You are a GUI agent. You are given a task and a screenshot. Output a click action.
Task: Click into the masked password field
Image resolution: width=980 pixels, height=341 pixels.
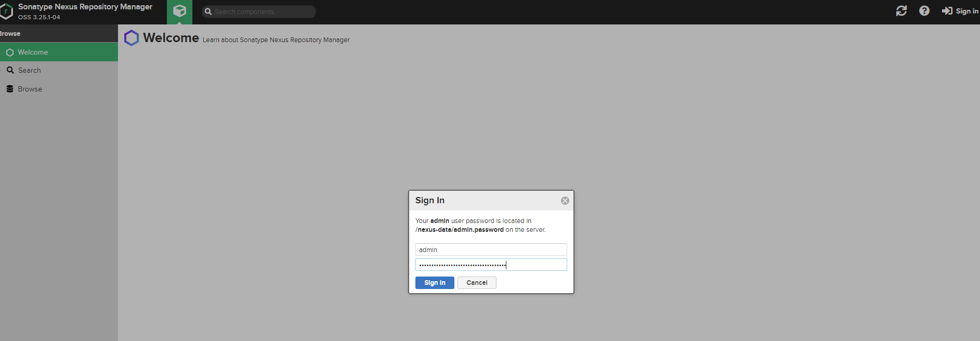click(491, 265)
